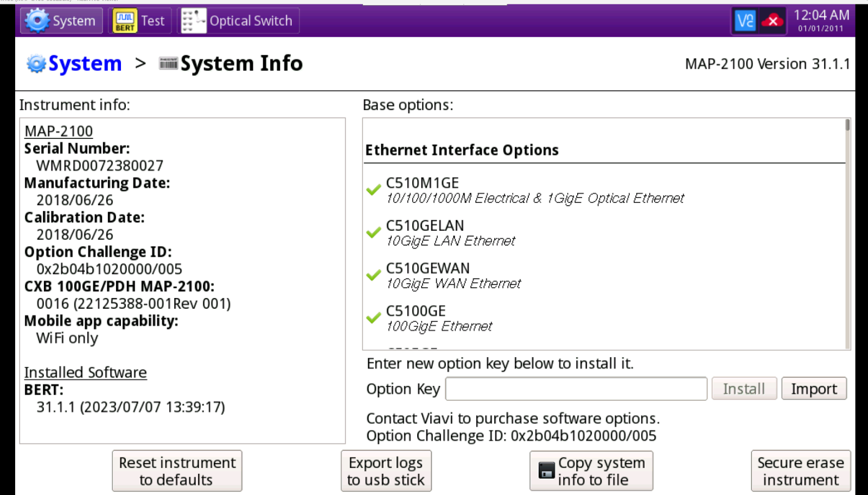
Task: Focus the Option Key input field
Action: 576,389
